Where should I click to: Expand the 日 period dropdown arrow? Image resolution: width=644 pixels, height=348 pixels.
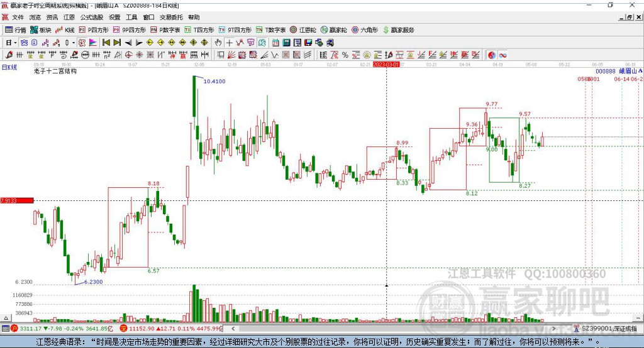[x=15, y=43]
